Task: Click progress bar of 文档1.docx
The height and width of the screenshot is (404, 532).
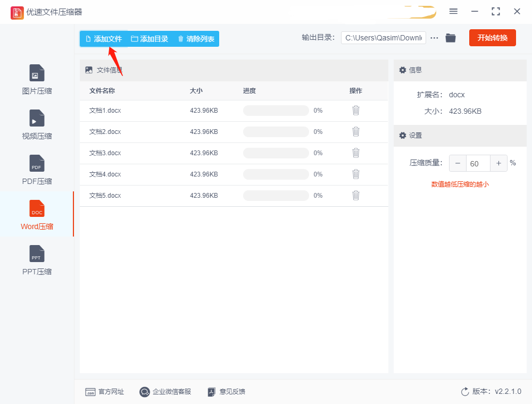Action: tap(276, 111)
